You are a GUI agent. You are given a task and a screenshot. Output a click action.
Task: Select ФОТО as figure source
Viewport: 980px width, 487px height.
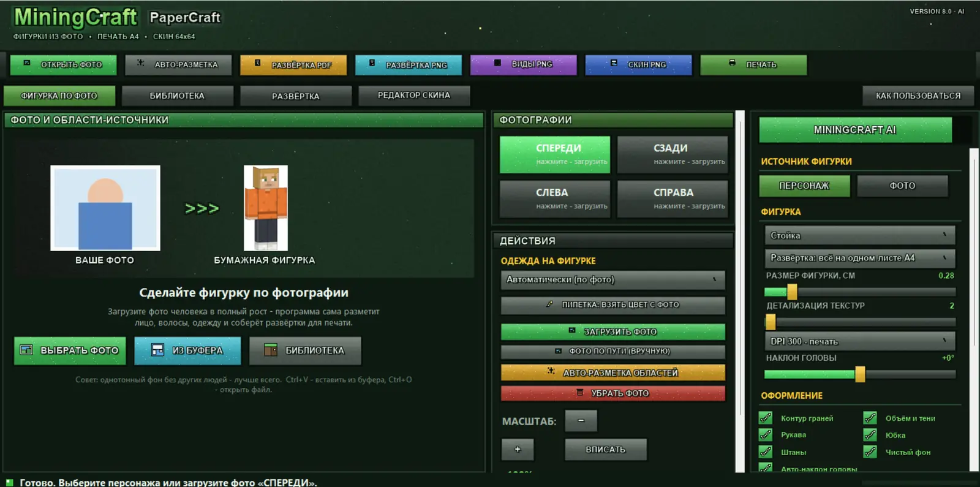coord(902,186)
